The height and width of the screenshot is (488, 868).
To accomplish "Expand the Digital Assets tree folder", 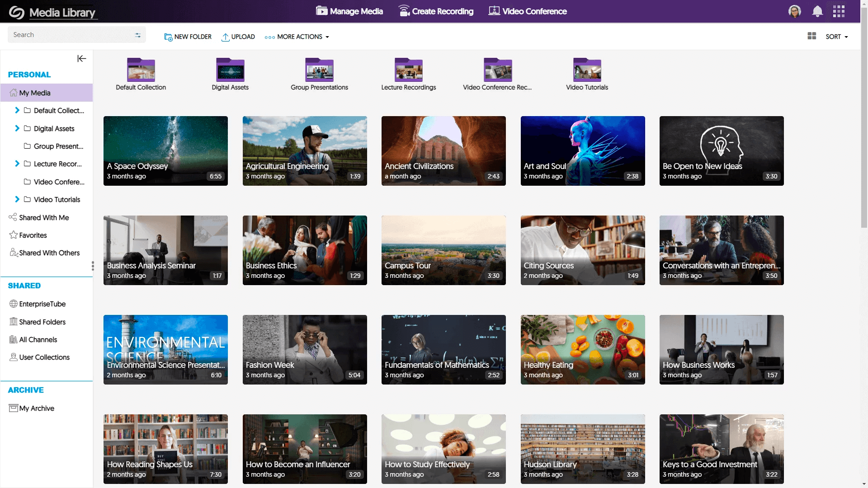I will coord(17,128).
